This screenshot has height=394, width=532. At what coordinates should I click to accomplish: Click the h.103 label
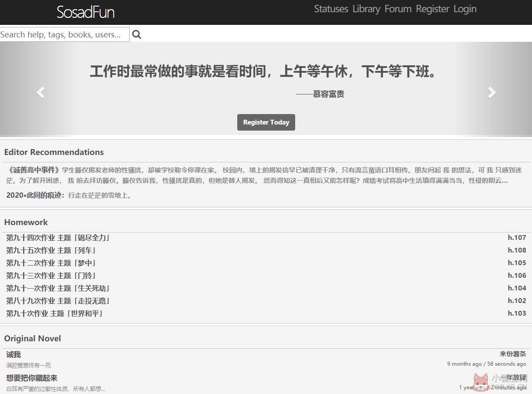[517, 313]
